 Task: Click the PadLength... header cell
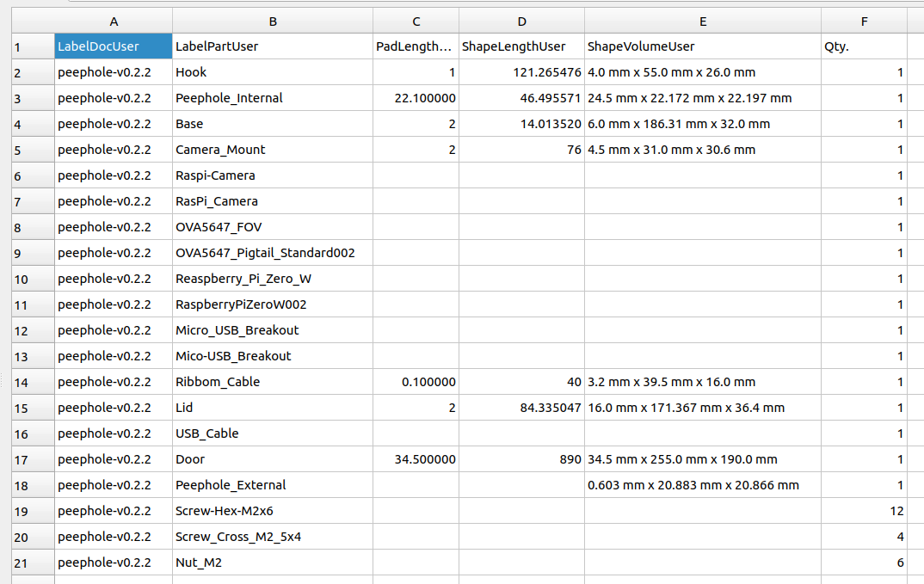416,46
